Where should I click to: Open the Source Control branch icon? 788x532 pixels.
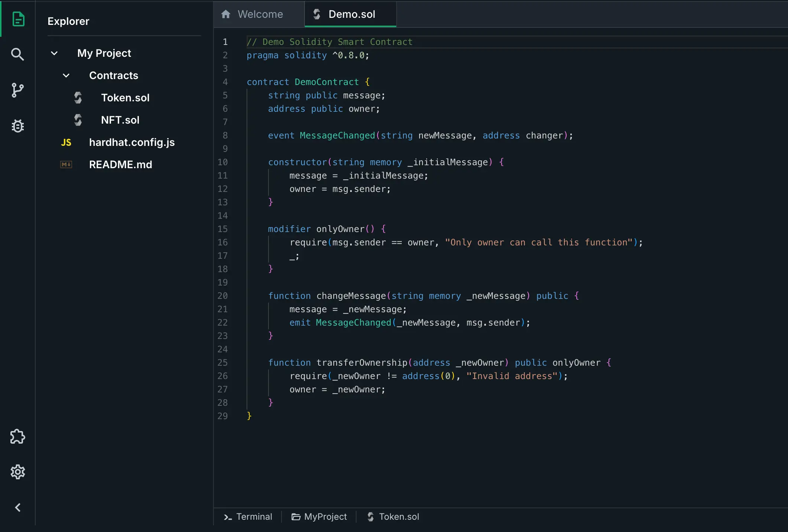coord(17,90)
